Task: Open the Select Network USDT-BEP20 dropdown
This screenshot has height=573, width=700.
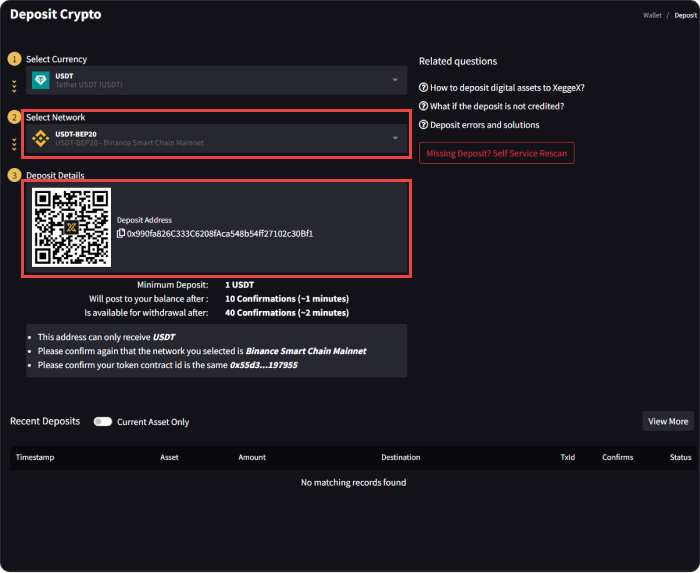Action: [x=217, y=138]
